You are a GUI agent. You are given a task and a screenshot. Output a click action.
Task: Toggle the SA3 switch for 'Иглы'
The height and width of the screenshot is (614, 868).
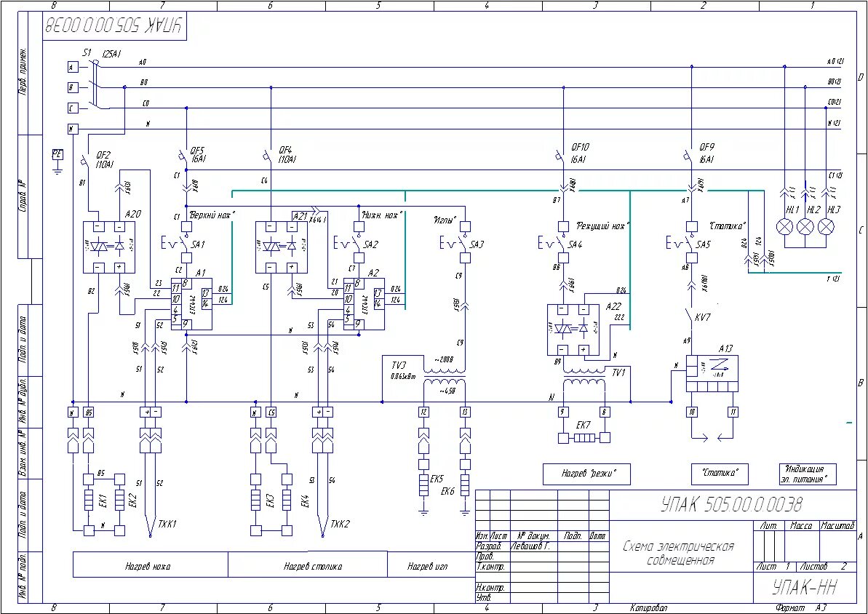click(465, 243)
